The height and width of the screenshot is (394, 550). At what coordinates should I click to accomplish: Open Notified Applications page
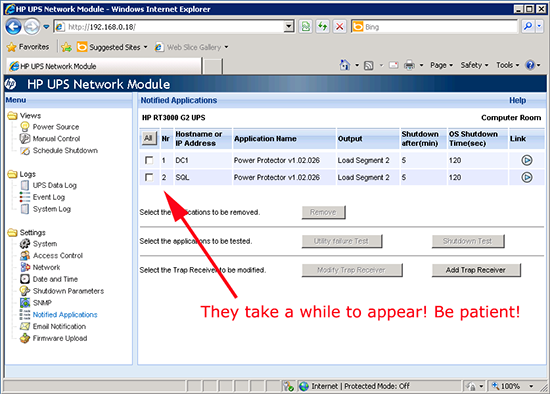[65, 315]
